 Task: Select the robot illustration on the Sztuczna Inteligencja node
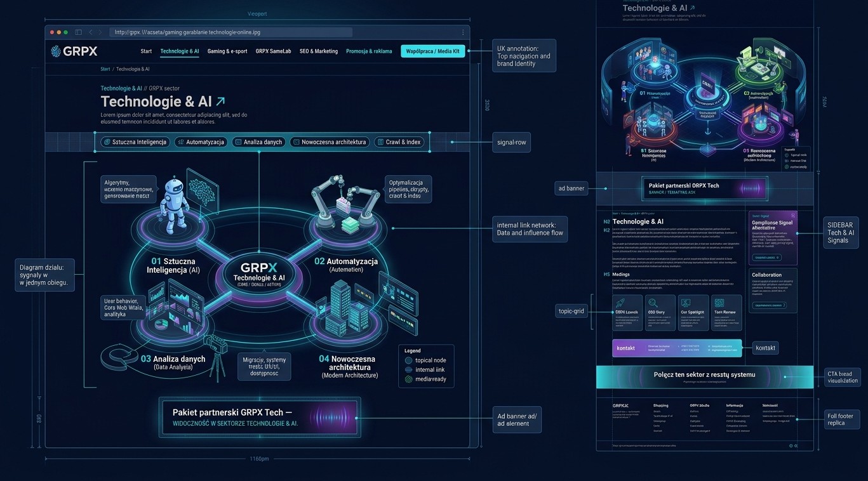(175, 205)
